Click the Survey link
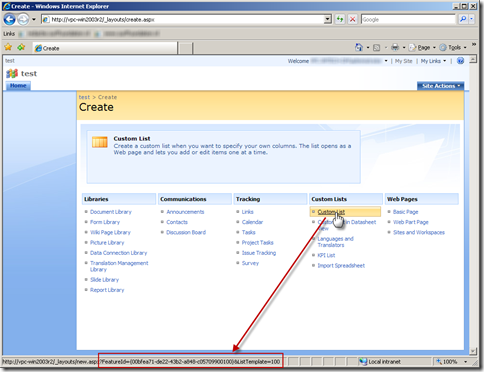Screen dimensions: 484x372 tap(250, 263)
